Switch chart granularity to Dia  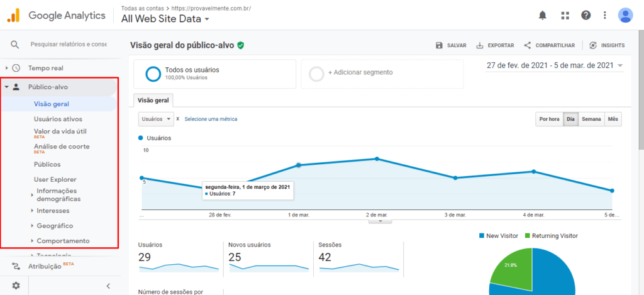[570, 119]
